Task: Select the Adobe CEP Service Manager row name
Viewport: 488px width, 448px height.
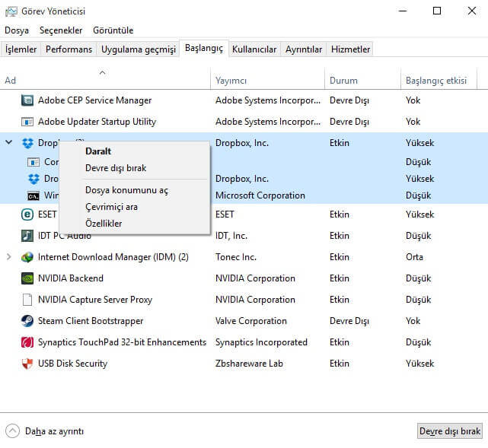Action: tap(95, 100)
